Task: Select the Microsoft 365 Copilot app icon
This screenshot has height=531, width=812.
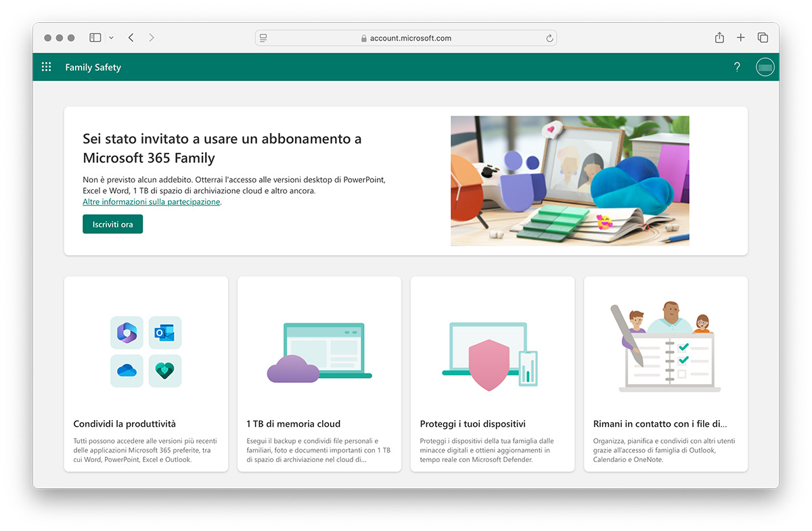Action: point(127,333)
